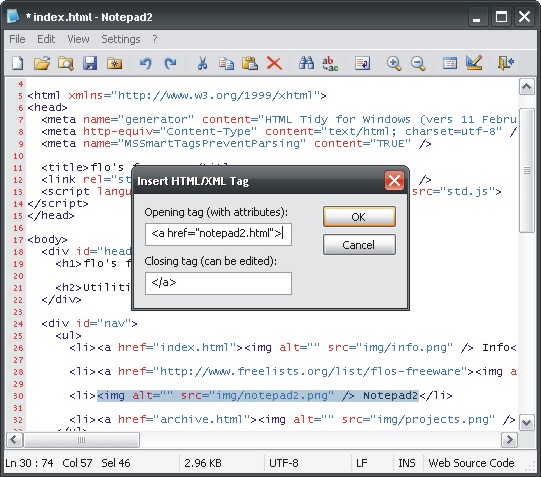Close the Insert HTML/XML Tag dialog
This screenshot has height=477, width=541.
394,180
